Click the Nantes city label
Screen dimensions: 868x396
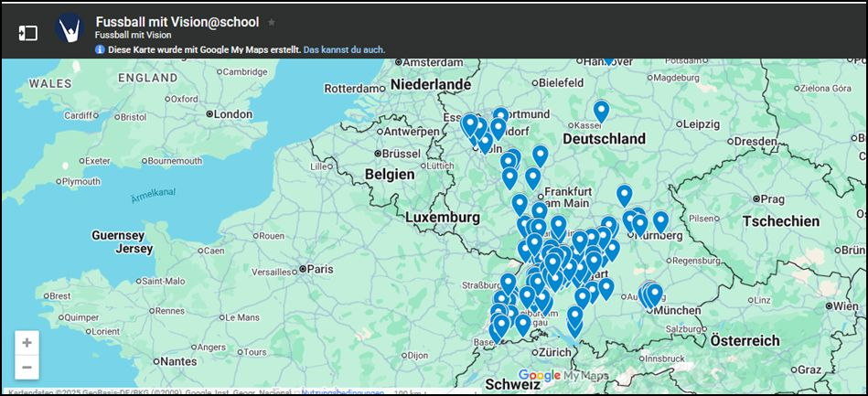tap(177, 361)
